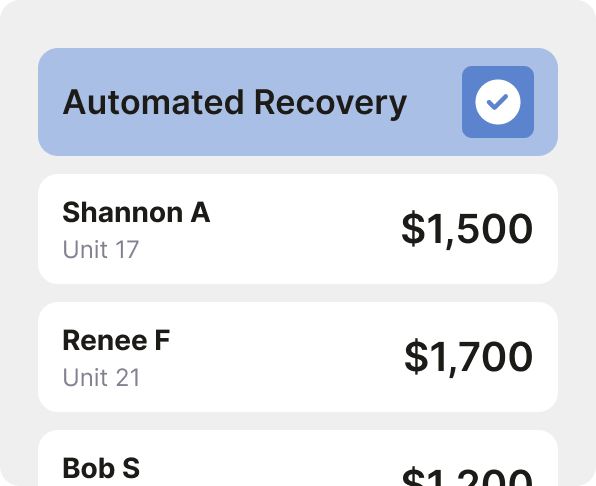Click the $1,200 amount for Bob S
Screen dimensions: 596x486
point(467,477)
